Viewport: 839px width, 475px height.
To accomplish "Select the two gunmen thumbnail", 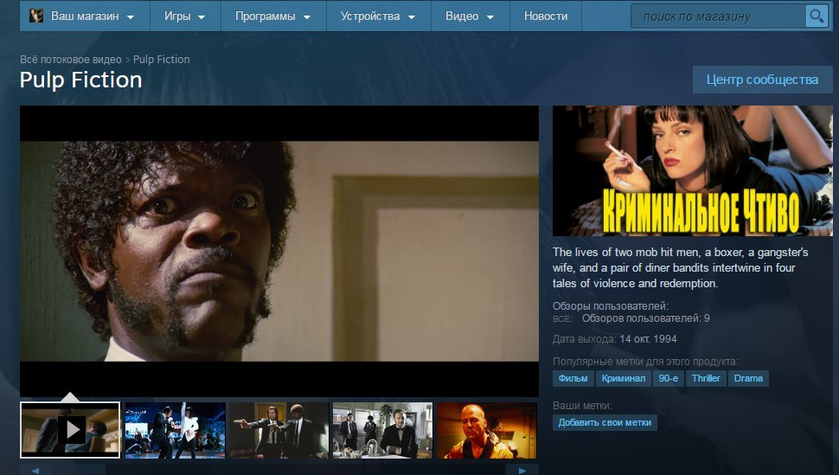I will click(x=279, y=430).
